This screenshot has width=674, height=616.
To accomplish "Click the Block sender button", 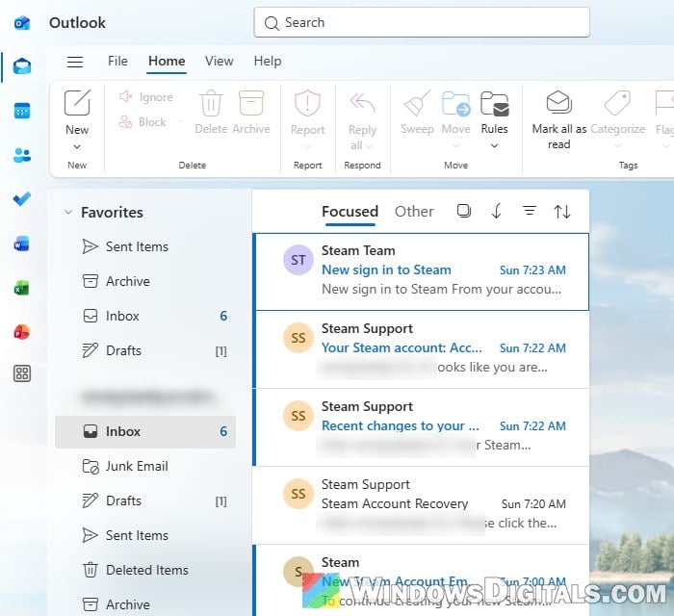I will point(143,122).
